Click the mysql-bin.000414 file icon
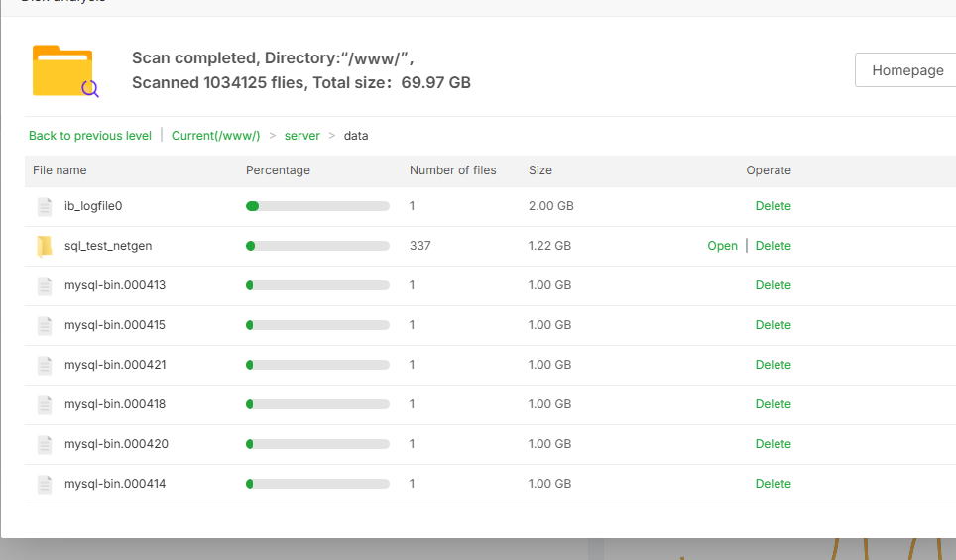This screenshot has width=956, height=560. point(44,484)
